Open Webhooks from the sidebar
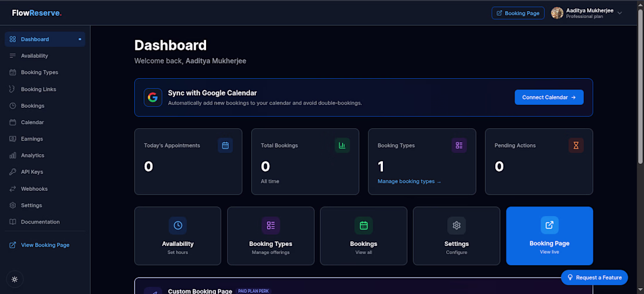 click(45, 189)
